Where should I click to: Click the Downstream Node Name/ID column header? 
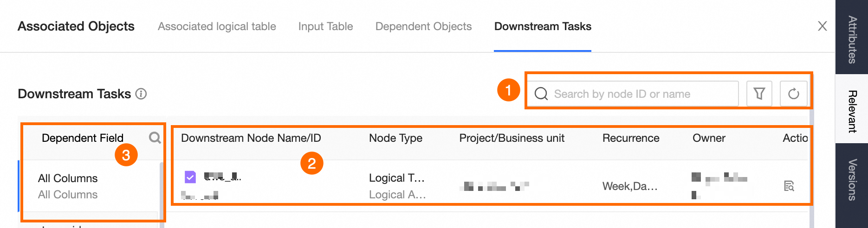(x=251, y=138)
